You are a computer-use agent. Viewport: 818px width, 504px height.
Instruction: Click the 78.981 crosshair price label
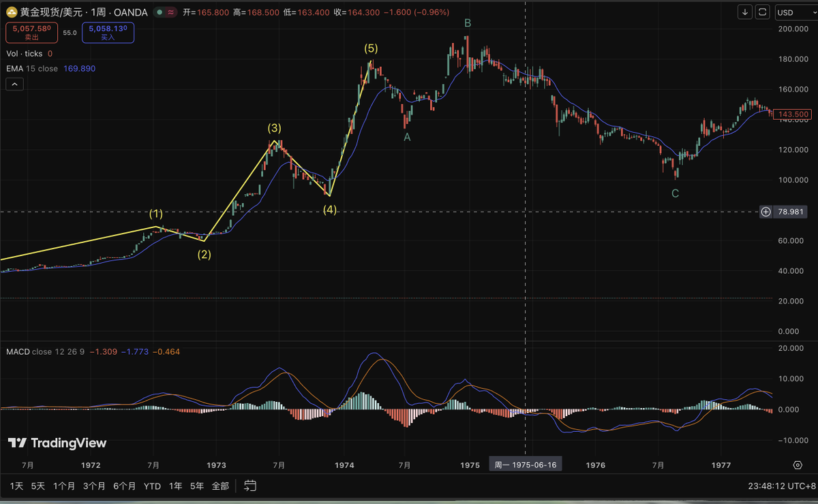coord(792,212)
